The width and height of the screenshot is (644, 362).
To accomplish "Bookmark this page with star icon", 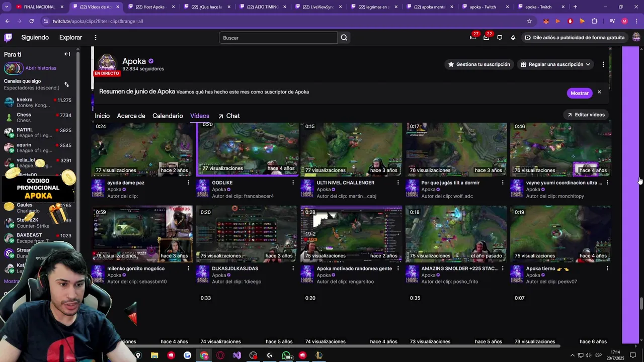I will (x=529, y=21).
